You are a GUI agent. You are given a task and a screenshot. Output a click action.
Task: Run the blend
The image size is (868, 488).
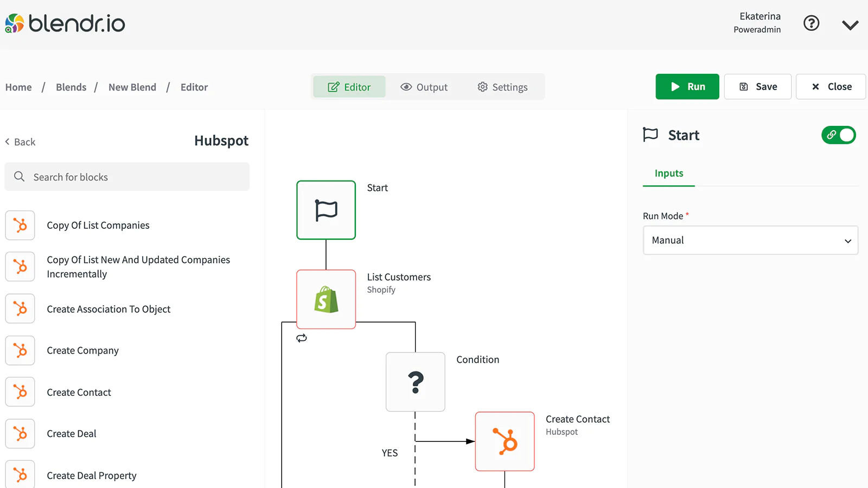tap(687, 87)
